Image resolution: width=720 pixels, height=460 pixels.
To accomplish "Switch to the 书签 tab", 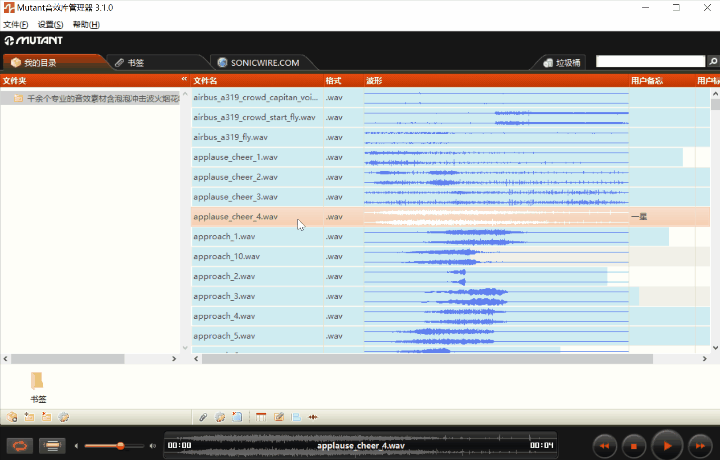I will pos(130,62).
